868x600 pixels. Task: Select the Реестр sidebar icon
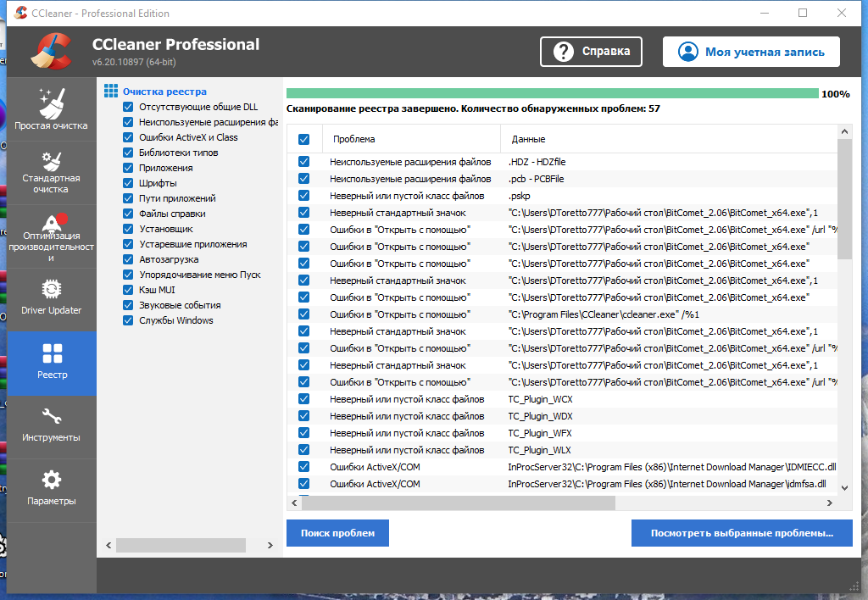point(52,353)
